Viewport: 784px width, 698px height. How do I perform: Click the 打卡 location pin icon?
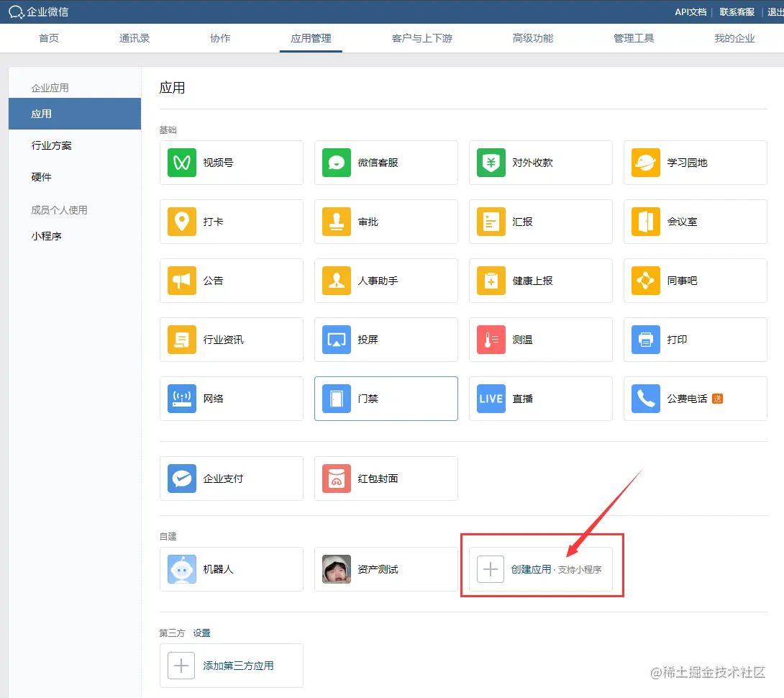(181, 222)
